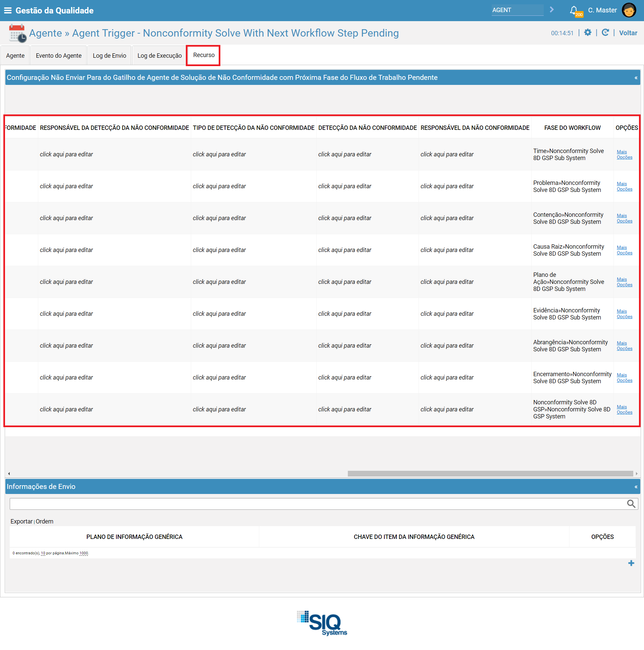Change the Máximo 1000 value

pos(84,553)
